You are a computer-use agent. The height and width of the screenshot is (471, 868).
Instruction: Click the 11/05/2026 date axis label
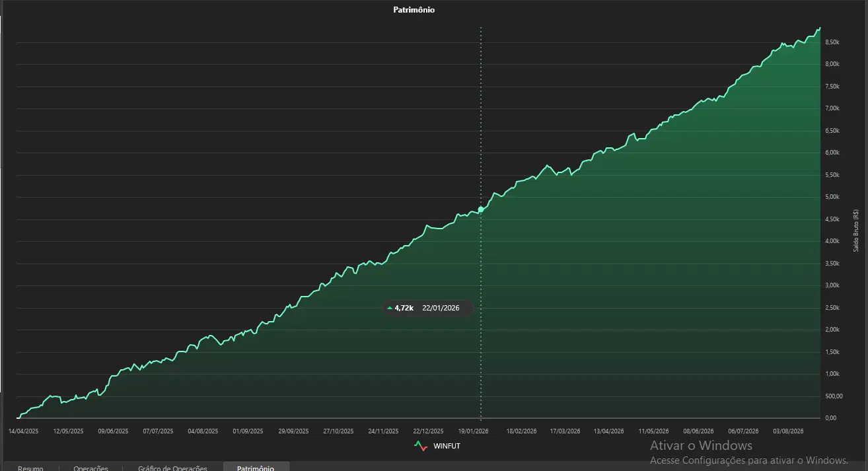[x=653, y=431]
